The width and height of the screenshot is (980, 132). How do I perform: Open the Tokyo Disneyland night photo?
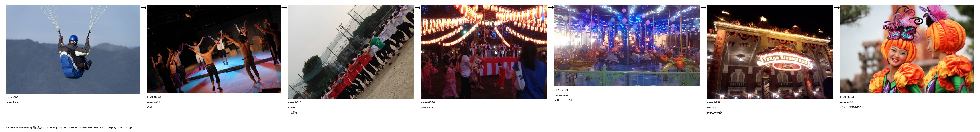[770, 51]
